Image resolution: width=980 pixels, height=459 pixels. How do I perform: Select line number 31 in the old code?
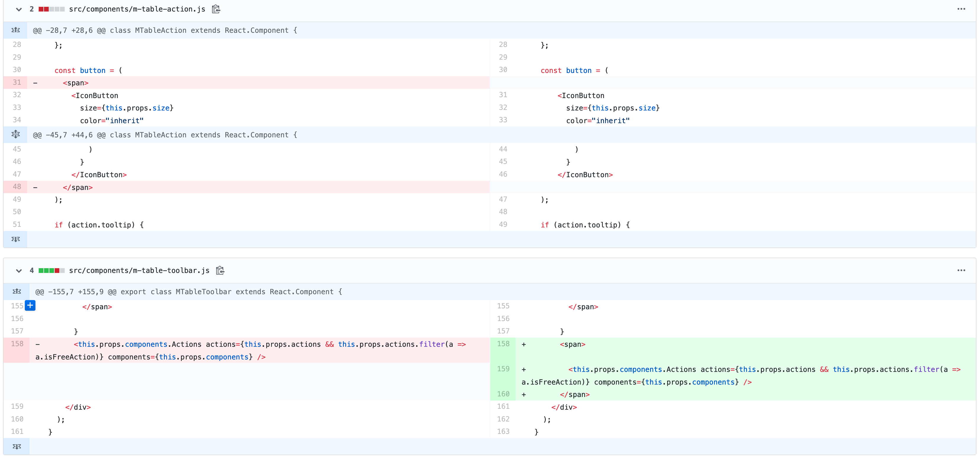17,82
